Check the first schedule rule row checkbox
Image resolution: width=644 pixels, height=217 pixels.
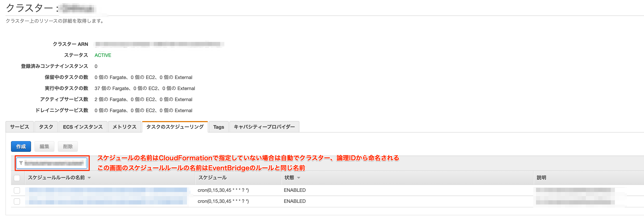click(x=17, y=190)
